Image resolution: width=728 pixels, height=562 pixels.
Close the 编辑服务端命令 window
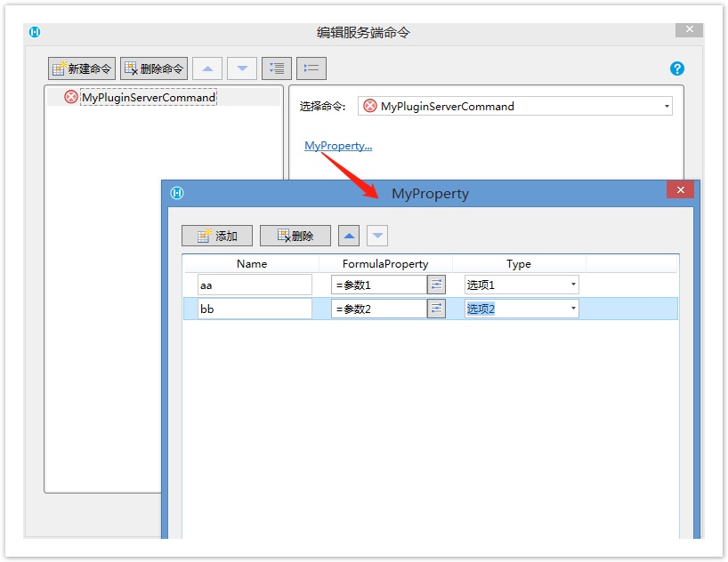(690, 29)
